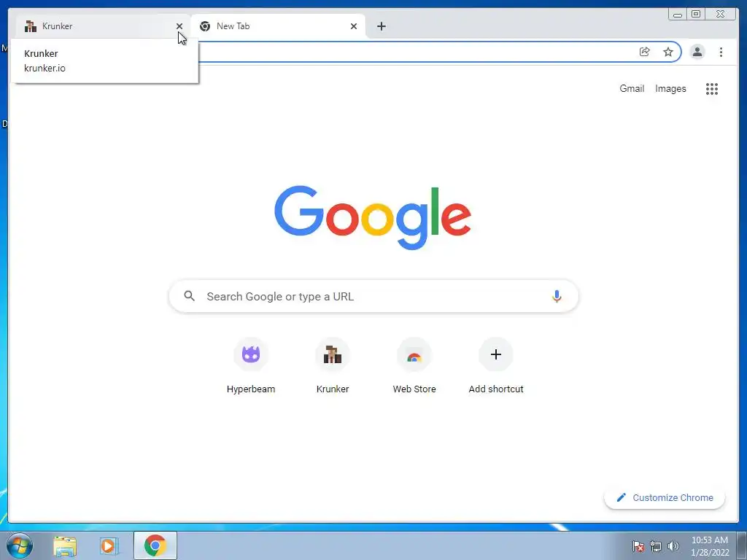
Task: Launch Windows Media Player from the taskbar
Action: pyautogui.click(x=109, y=546)
